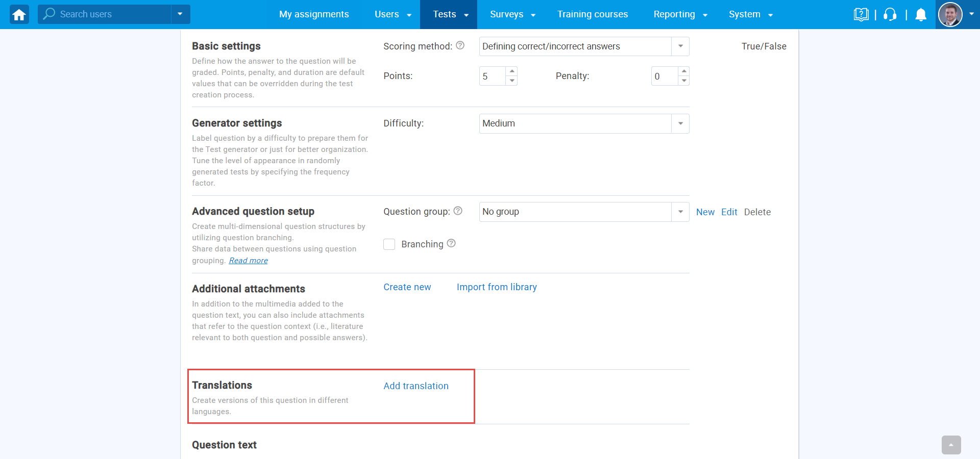Click Add translation link

coord(415,386)
